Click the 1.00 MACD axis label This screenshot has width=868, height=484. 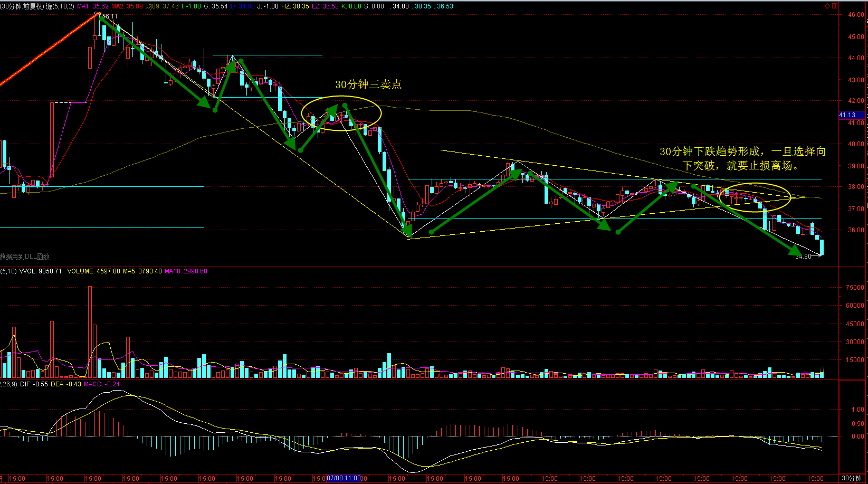pos(858,410)
